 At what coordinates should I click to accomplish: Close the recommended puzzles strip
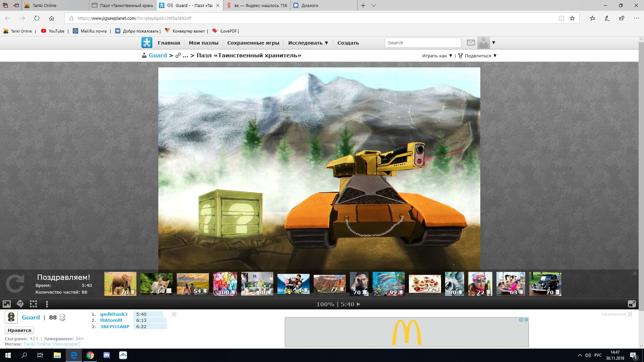point(635,273)
